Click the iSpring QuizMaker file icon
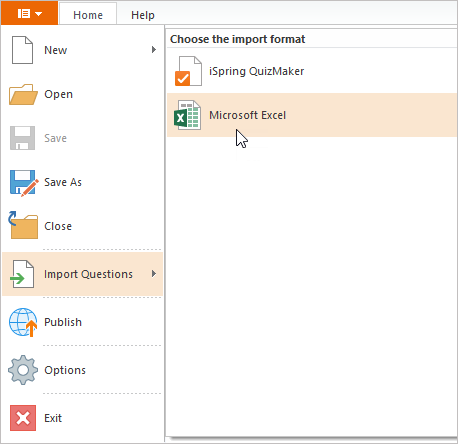The width and height of the screenshot is (458, 444). click(188, 71)
